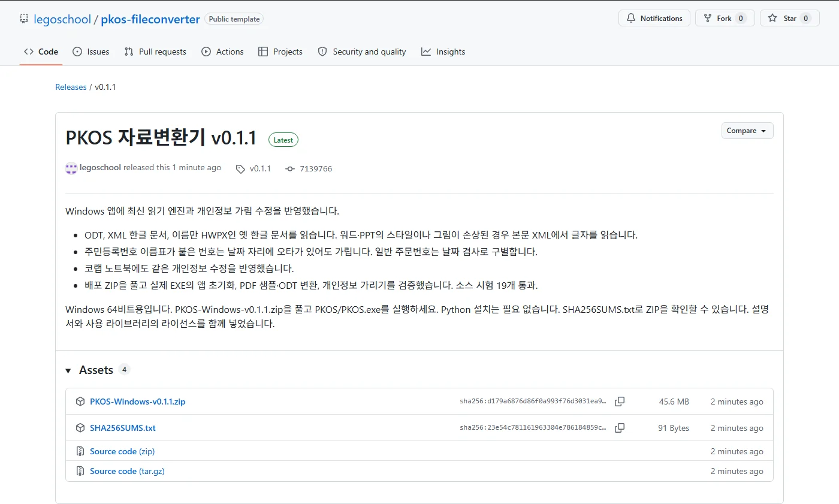This screenshot has height=504, width=839.
Task: Click the "45.6 MB" file size
Action: click(x=674, y=402)
